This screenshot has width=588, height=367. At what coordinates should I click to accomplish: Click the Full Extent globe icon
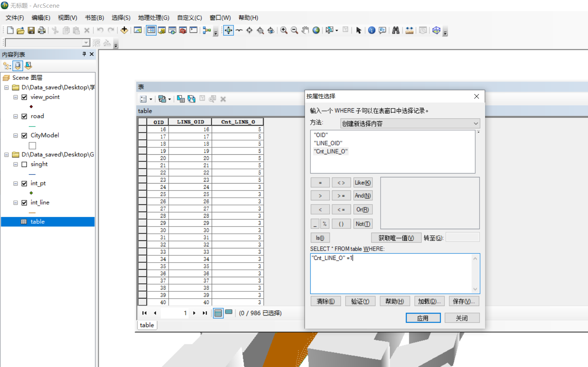click(316, 30)
